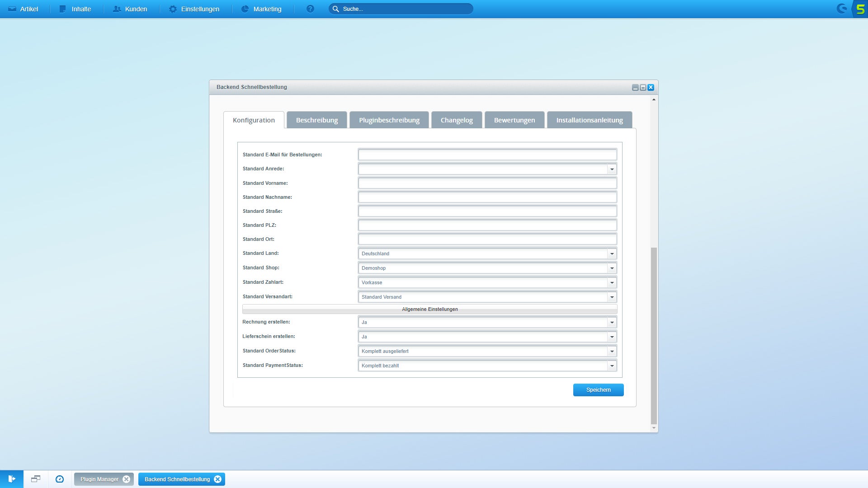Image resolution: width=868 pixels, height=488 pixels.
Task: Click the performance gauge icon in the taskbar
Action: coord(60,479)
